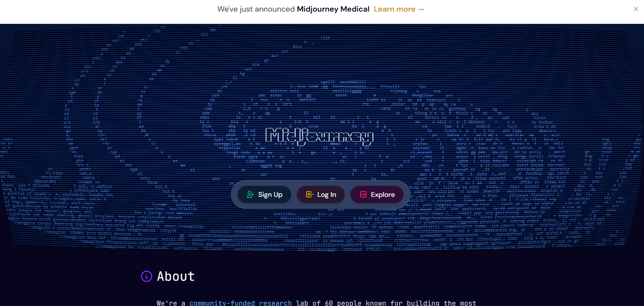Click the Midjourney Medical announcement text
The height and width of the screenshot is (306, 644).
333,9
